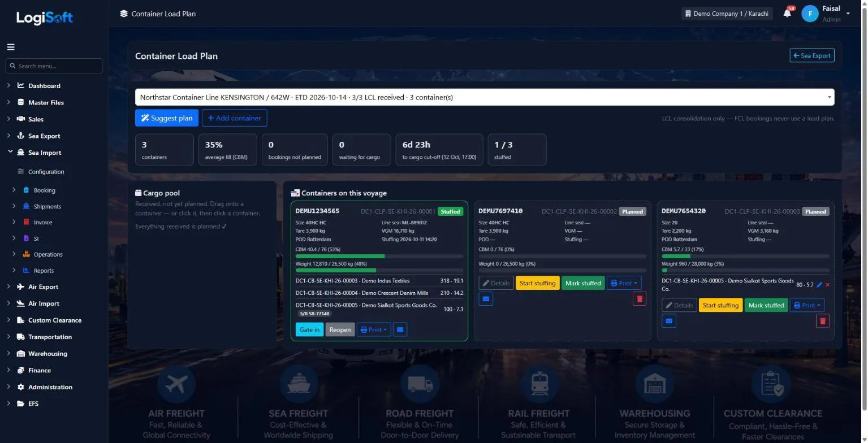Click Start stuffing on container DEMU7697410
The height and width of the screenshot is (443, 868).
click(537, 283)
